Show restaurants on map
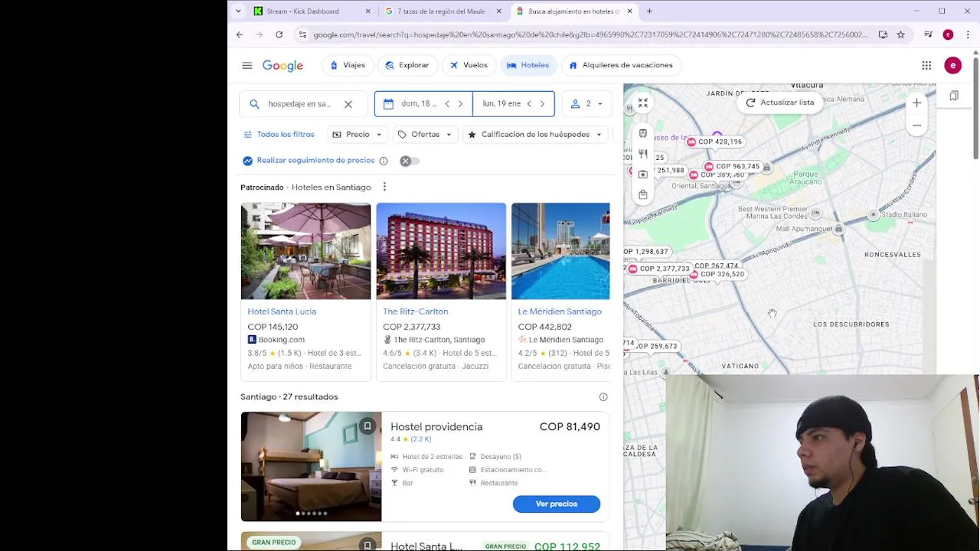Viewport: 980px width, 551px height. pos(643,154)
